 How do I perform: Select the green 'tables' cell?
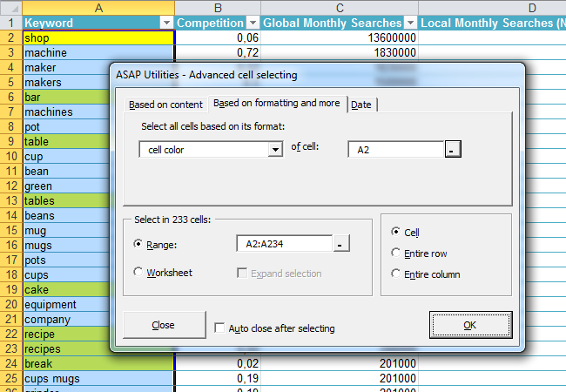(67, 200)
